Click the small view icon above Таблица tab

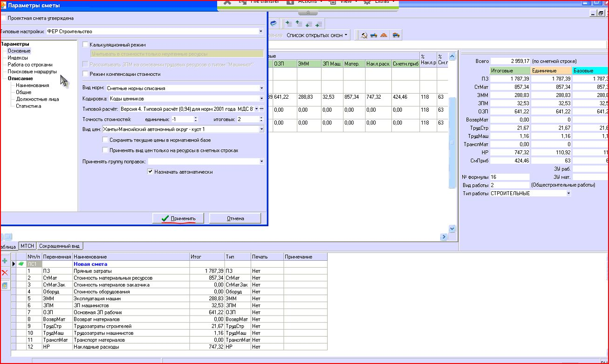pos(8,236)
